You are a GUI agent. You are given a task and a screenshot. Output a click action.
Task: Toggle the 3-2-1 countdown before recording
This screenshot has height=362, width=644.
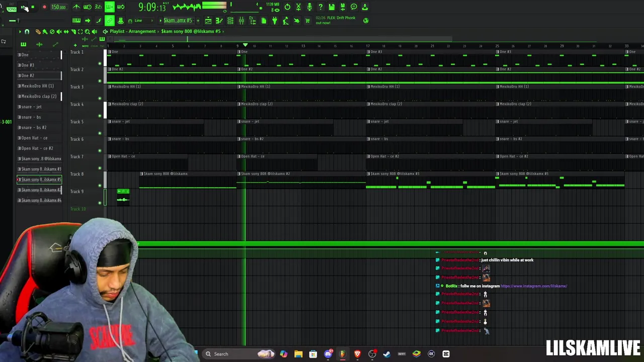coord(98,7)
